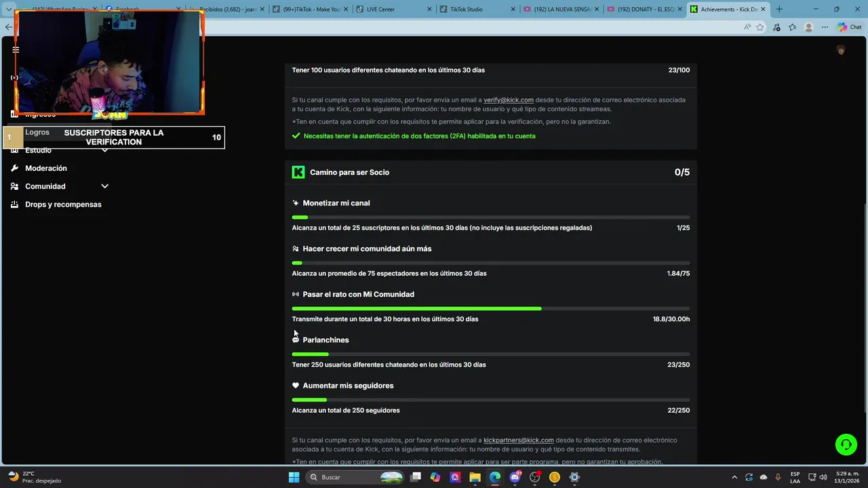Close the LIVE Center tab
This screenshot has width=868, height=488.
tap(429, 9)
